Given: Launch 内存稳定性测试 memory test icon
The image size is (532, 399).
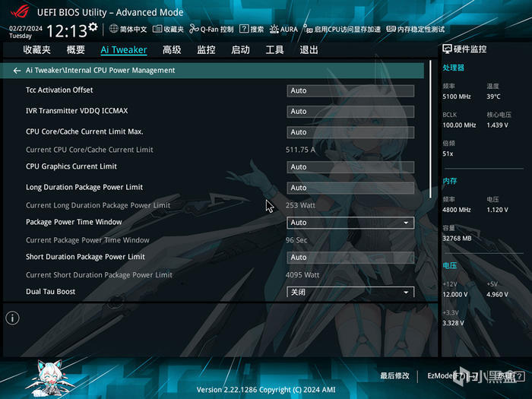Looking at the screenshot, I should 391,29.
